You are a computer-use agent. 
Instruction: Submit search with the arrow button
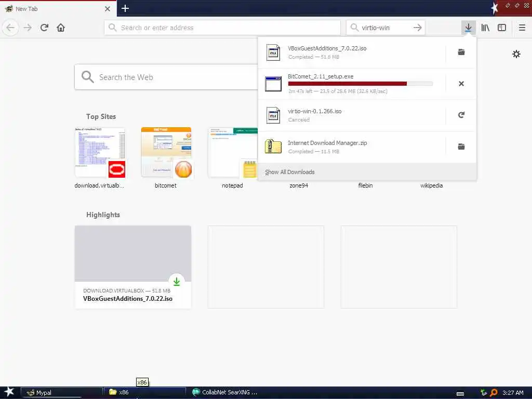coord(417,28)
